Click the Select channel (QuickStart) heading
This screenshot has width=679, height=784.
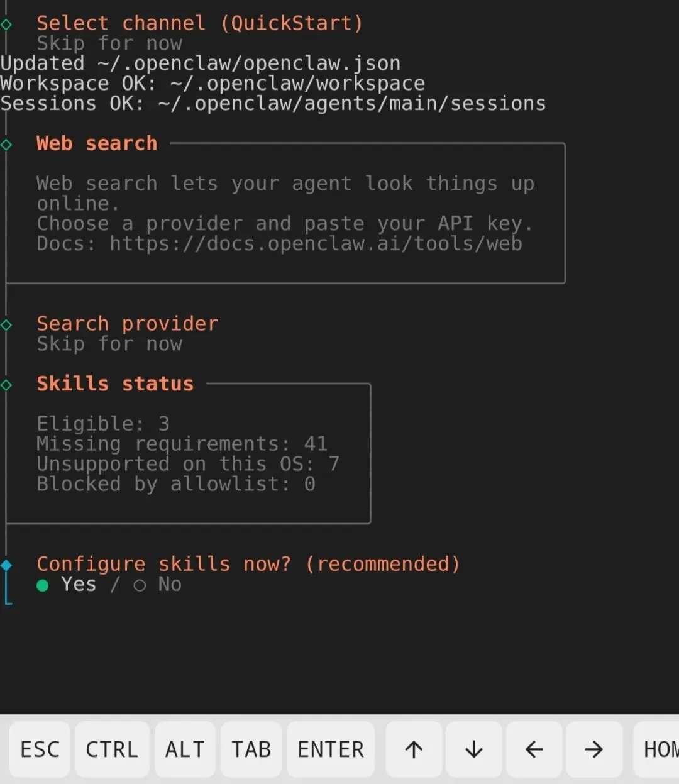pos(199,23)
